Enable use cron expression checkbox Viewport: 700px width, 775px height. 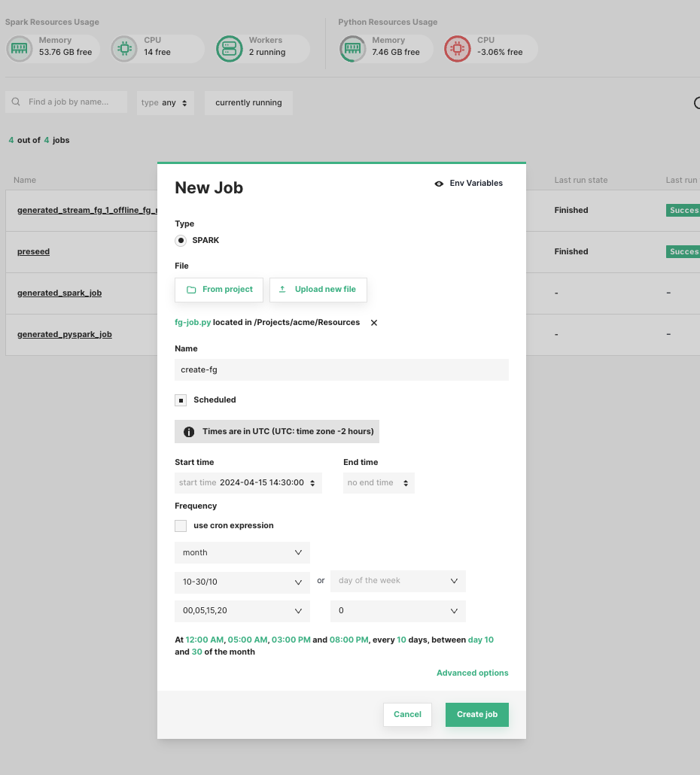[181, 526]
